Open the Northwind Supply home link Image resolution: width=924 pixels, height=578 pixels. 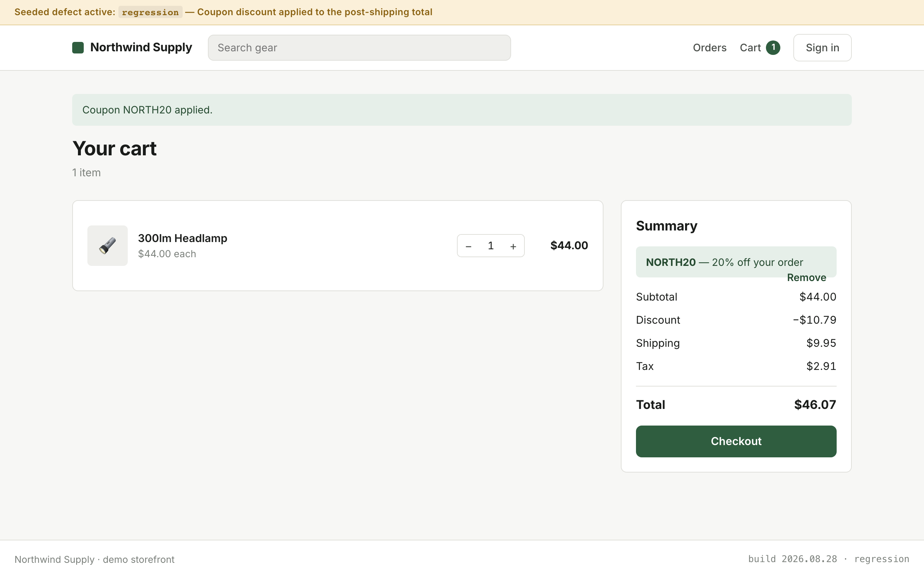(x=132, y=47)
